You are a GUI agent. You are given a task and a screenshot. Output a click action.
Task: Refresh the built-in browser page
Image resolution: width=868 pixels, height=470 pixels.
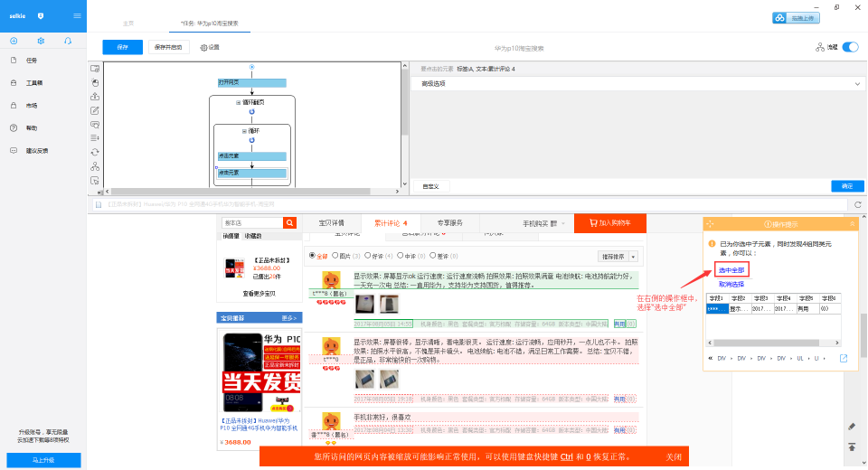857,204
